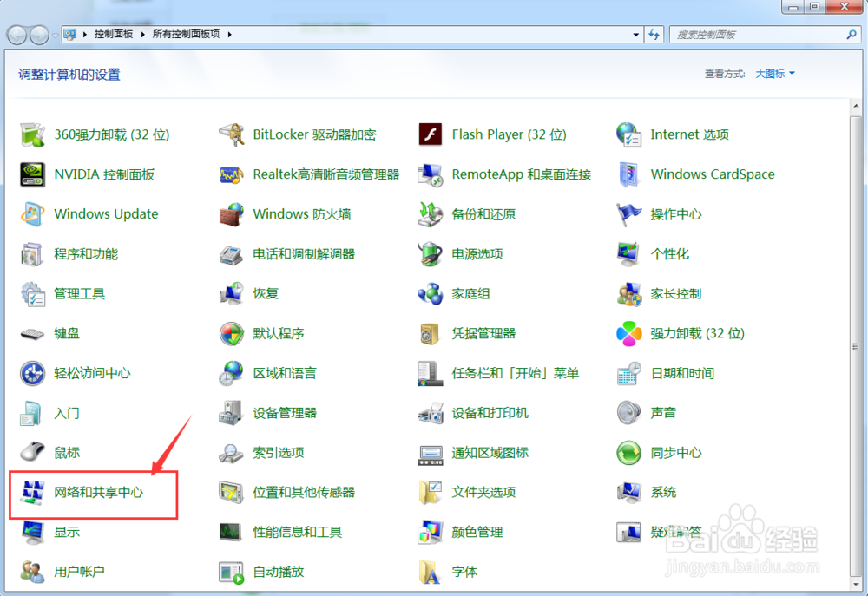Screen dimensions: 868x596
Task: Open the 家庭组 icon
Action: (x=431, y=294)
